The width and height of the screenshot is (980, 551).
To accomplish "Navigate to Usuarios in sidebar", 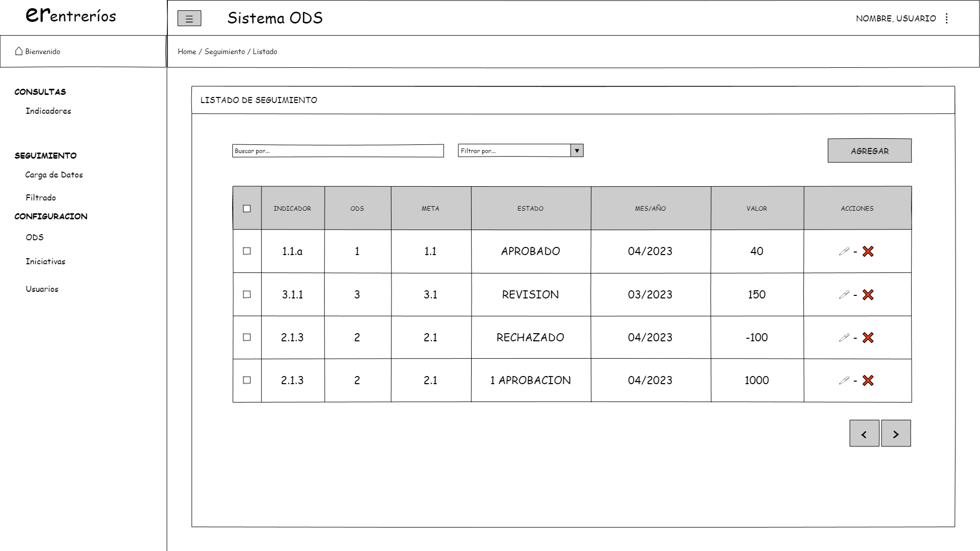I will point(42,289).
